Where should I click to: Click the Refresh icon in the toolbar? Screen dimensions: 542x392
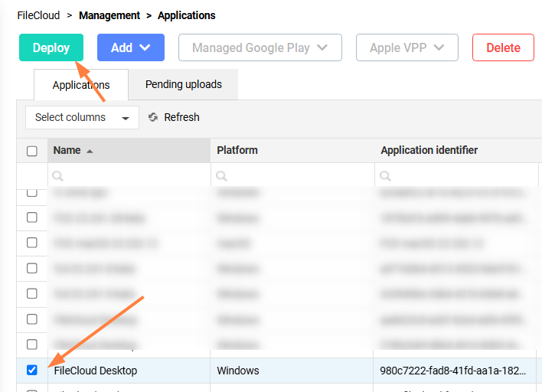(x=153, y=117)
